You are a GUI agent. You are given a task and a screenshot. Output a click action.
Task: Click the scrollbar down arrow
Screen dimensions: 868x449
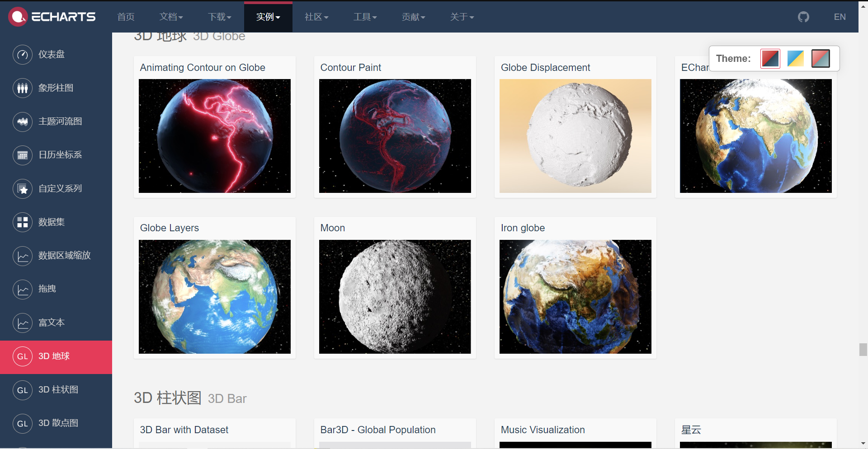click(863, 444)
